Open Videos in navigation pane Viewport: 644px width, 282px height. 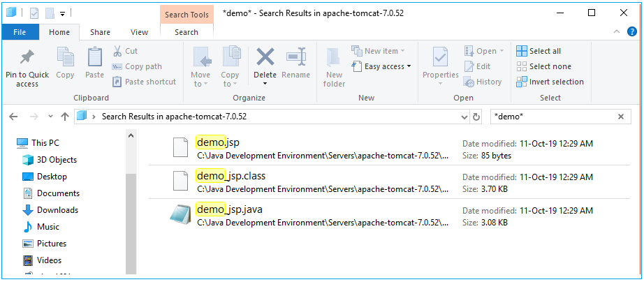41,260
